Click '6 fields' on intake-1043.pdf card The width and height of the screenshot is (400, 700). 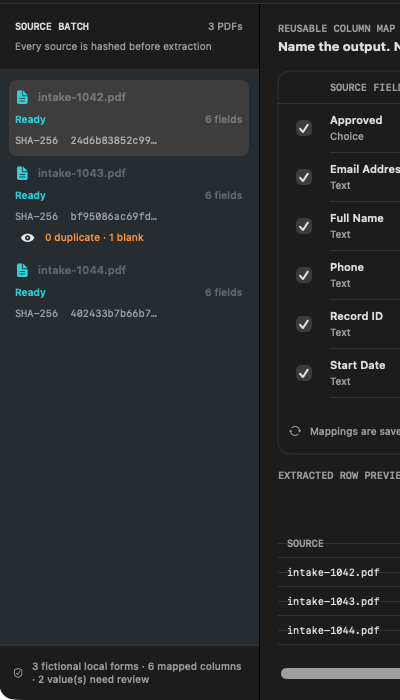[224, 196]
